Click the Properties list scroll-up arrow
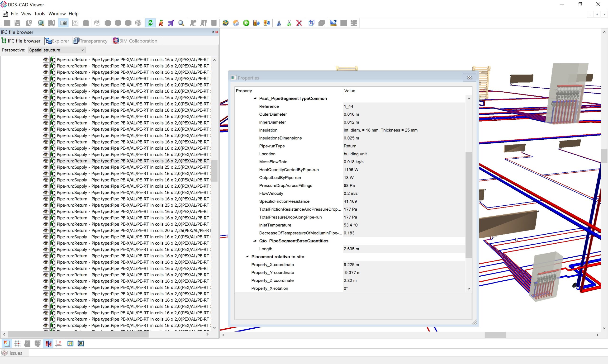The width and height of the screenshot is (608, 364). 469,99
